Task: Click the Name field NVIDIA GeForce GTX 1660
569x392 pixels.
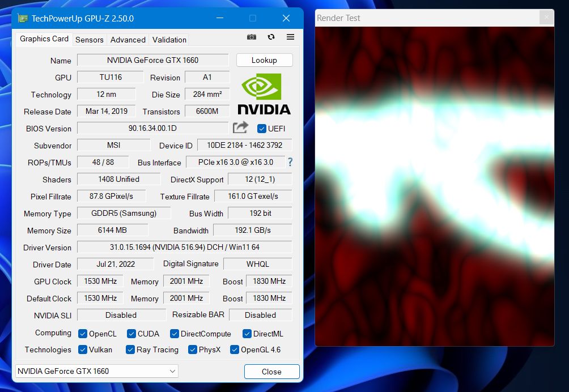Action: tap(153, 60)
